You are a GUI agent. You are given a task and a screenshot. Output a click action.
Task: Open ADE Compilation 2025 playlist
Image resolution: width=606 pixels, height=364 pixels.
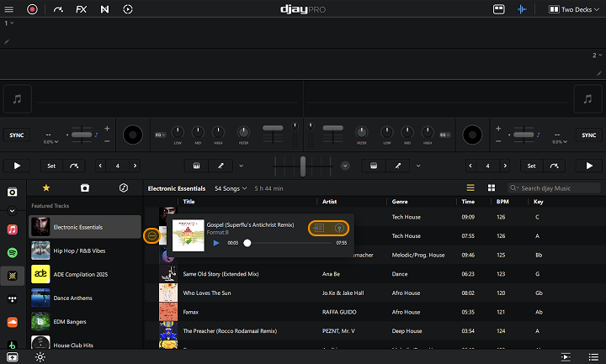click(x=85, y=274)
